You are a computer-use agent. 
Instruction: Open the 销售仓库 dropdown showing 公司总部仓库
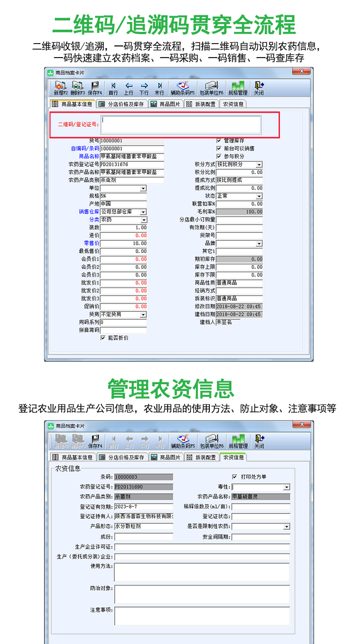[143, 212]
